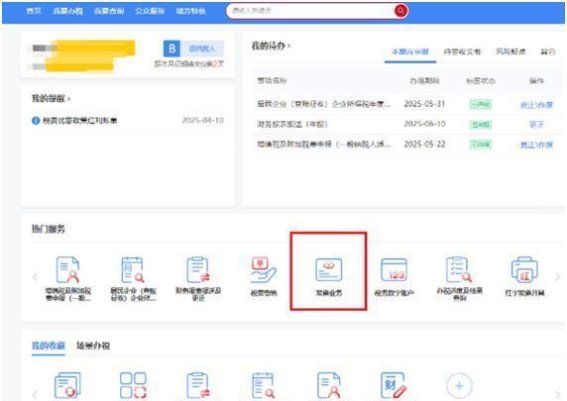Click the green status tag in 2025-06-10 row
Image resolution: width=567 pixels, height=401 pixels.
tap(480, 124)
